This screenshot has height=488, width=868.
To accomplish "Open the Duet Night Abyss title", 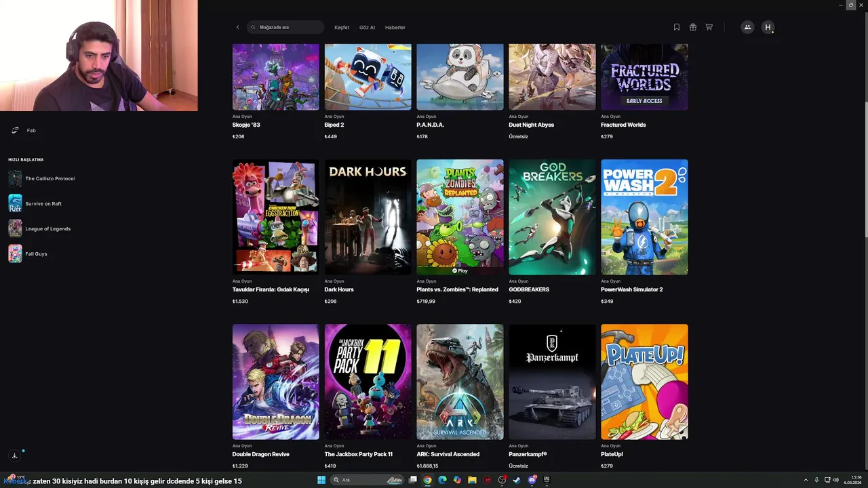I will 532,125.
